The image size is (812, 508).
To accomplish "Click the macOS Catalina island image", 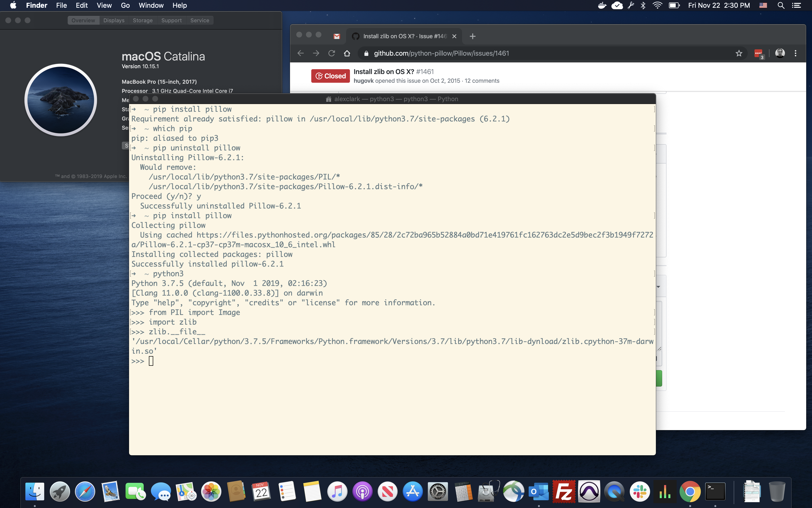I will (x=61, y=100).
